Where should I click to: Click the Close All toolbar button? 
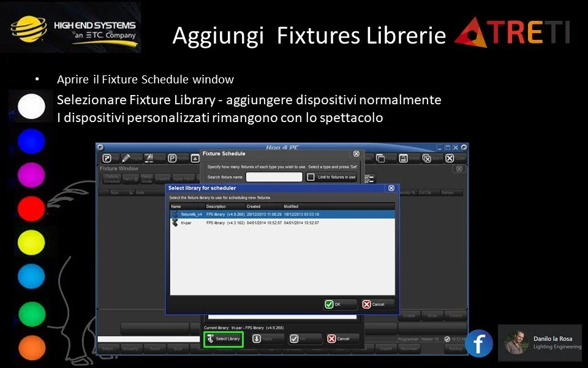tap(432, 158)
